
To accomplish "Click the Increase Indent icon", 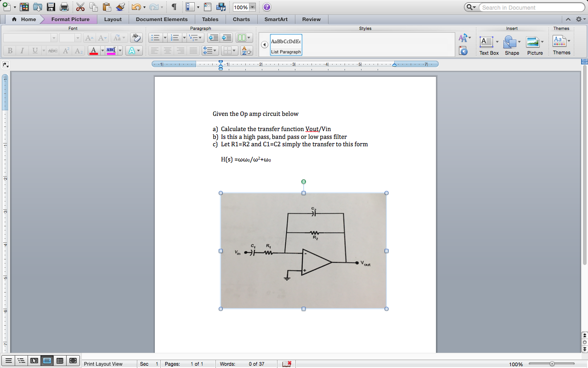I will pyautogui.click(x=226, y=38).
